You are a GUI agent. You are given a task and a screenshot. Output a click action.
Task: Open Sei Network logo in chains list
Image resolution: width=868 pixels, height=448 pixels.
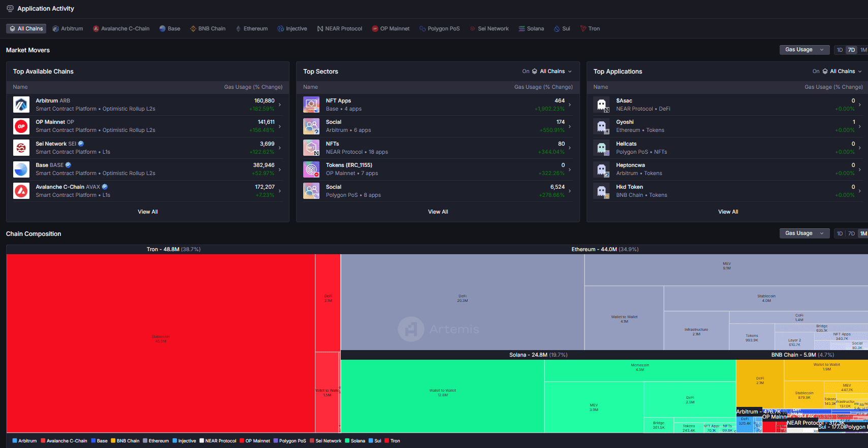click(21, 148)
